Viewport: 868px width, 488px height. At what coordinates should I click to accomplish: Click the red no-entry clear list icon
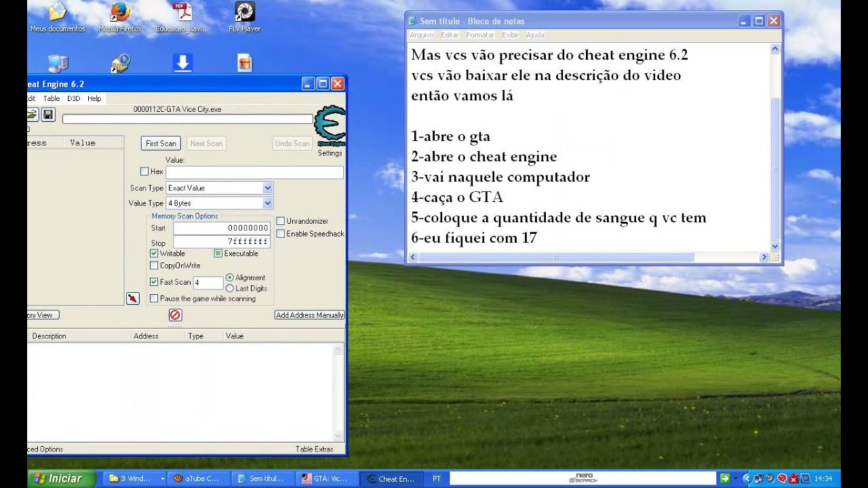point(175,315)
